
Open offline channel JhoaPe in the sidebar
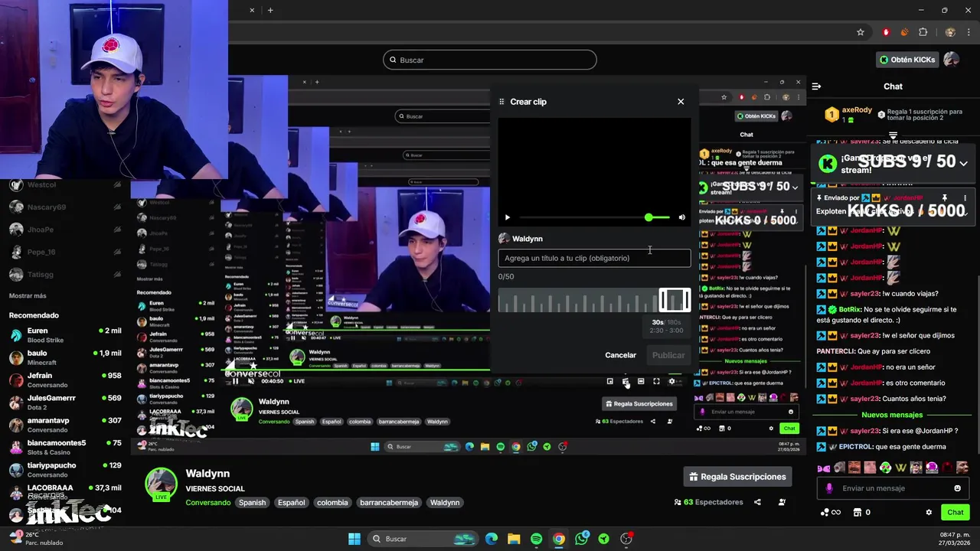point(65,230)
